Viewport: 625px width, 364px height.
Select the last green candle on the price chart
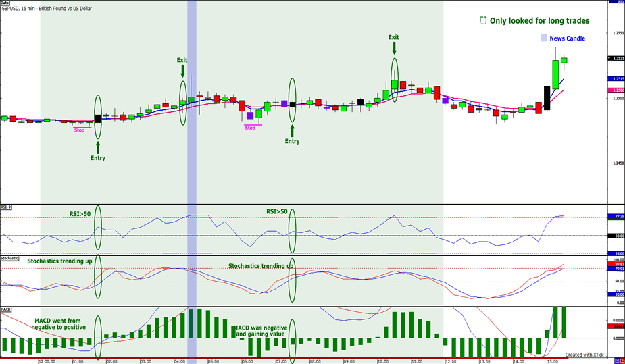[x=564, y=61]
